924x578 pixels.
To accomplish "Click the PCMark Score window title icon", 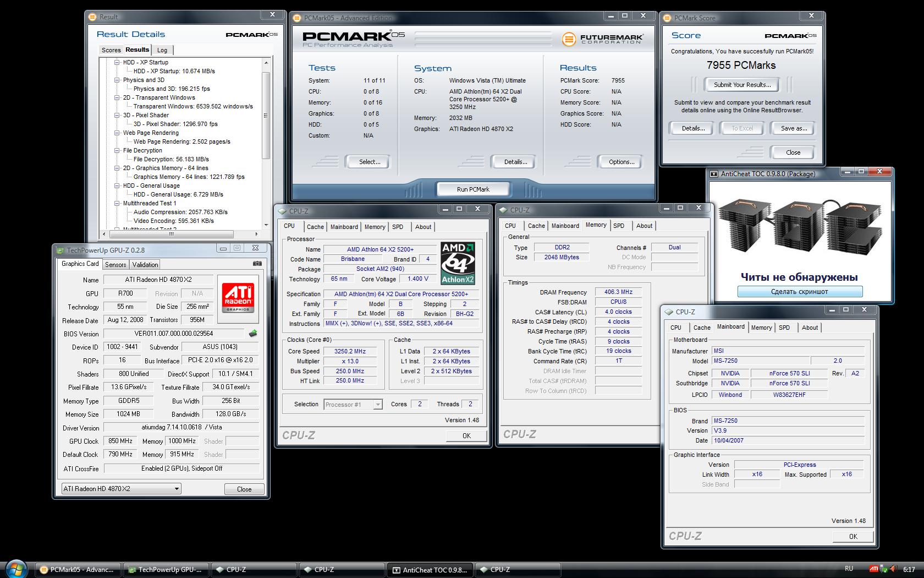I will coord(667,18).
